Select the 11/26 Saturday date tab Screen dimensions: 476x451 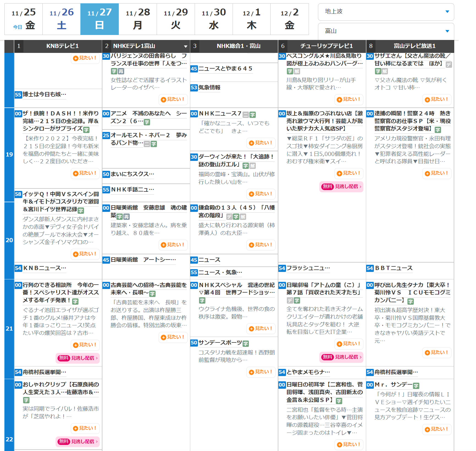tap(61, 19)
